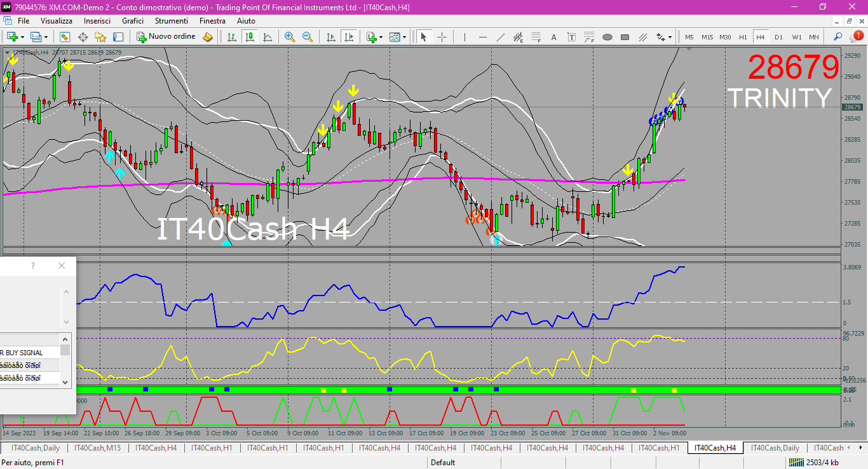Open the Strumenti menu
The image size is (868, 469).
tap(171, 21)
